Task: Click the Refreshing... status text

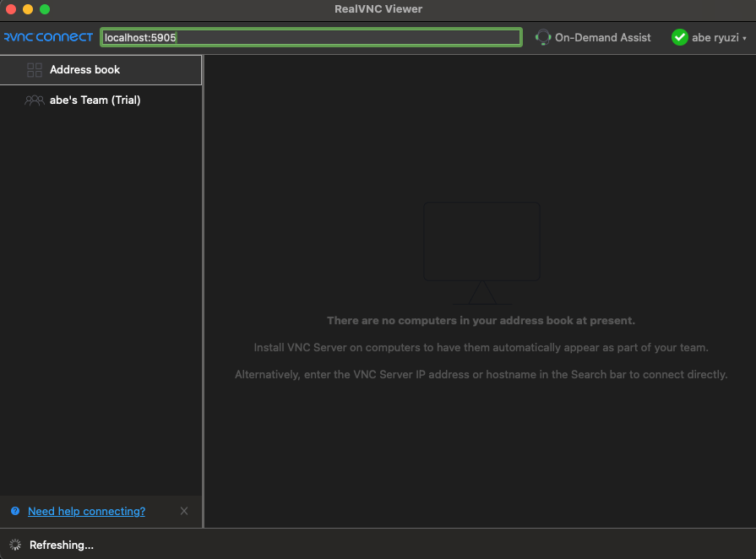Action: coord(62,545)
